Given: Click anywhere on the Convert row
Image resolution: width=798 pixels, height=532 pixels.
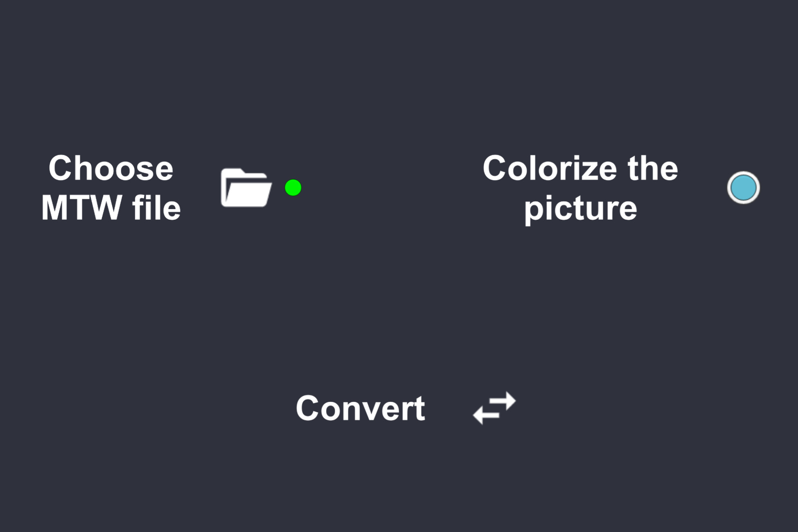Looking at the screenshot, I should [x=360, y=407].
